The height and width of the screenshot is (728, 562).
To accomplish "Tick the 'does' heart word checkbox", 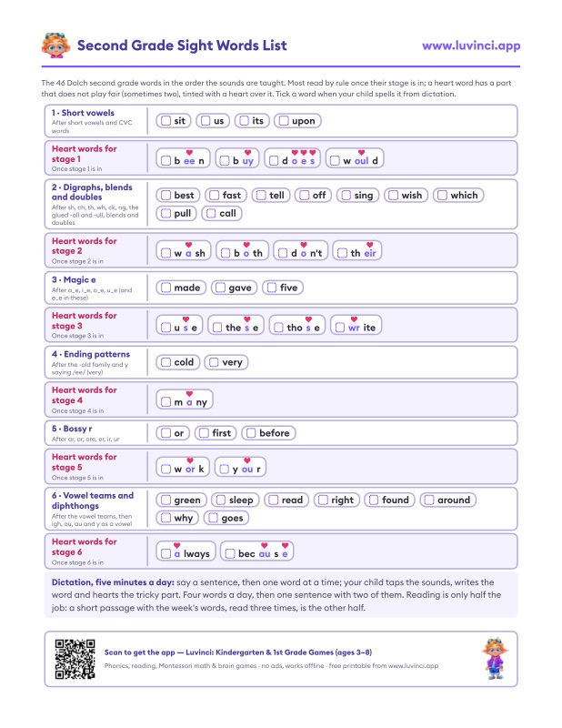I will 274,161.
